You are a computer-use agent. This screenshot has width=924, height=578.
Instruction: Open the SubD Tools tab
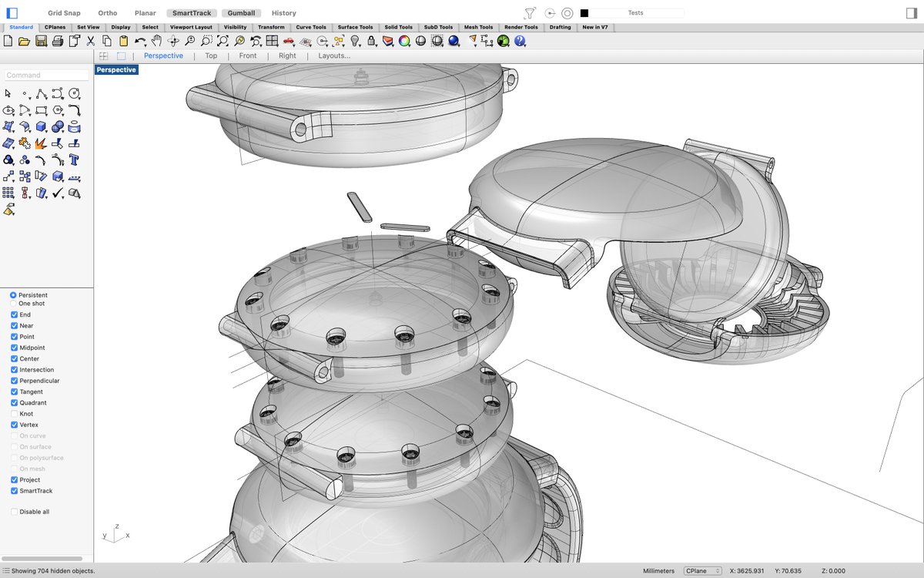point(437,27)
